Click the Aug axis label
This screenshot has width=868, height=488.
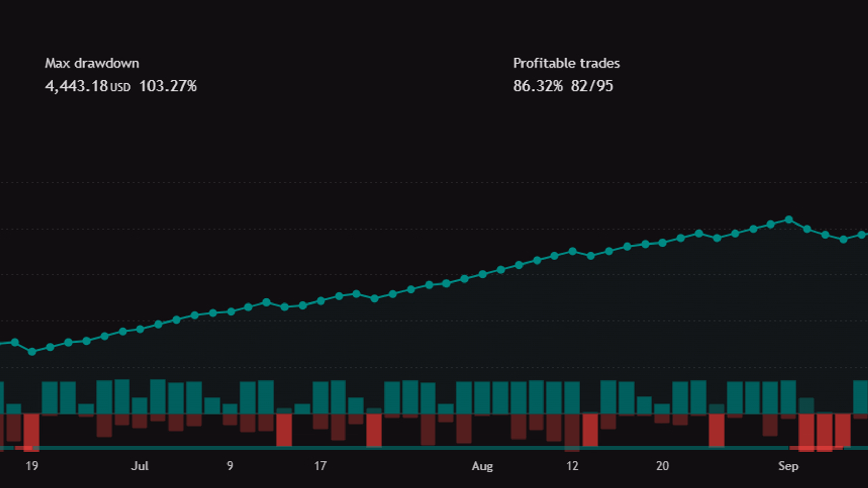point(482,466)
